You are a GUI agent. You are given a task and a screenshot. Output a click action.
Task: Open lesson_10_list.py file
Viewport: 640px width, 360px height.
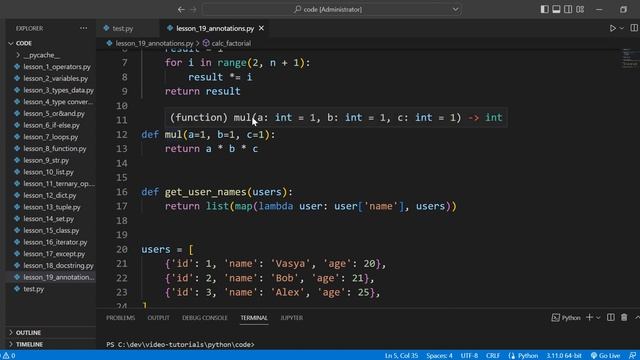[48, 172]
